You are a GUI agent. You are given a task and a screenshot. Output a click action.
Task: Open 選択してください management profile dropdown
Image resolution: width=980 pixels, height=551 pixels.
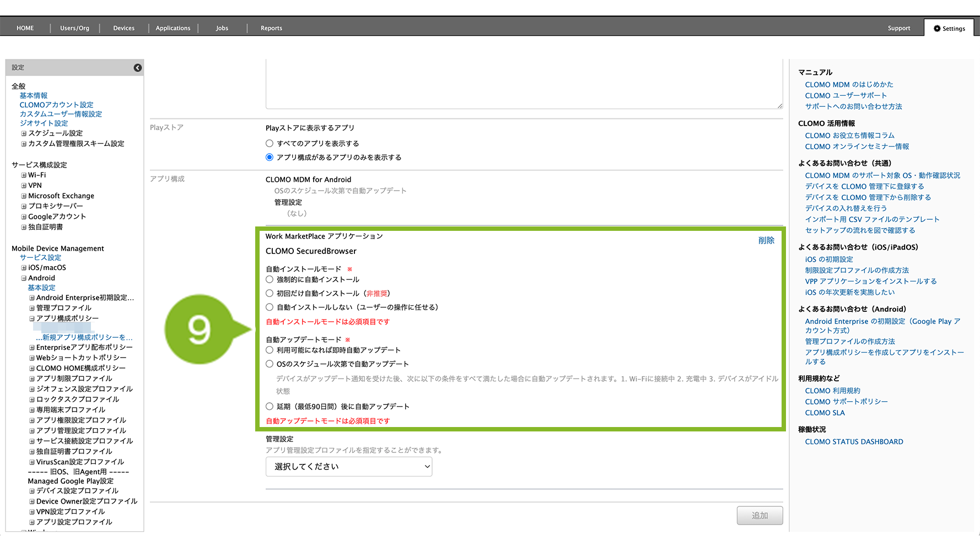click(349, 467)
